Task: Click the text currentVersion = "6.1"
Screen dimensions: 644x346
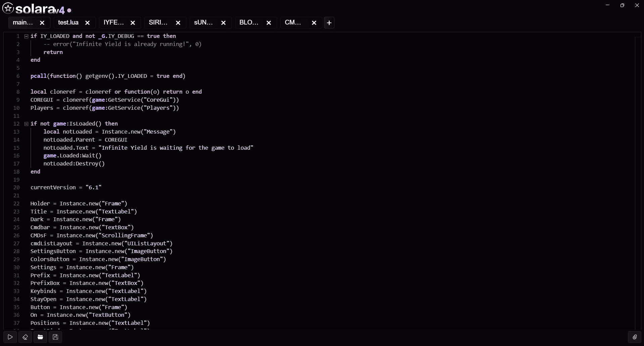Action: click(x=66, y=188)
